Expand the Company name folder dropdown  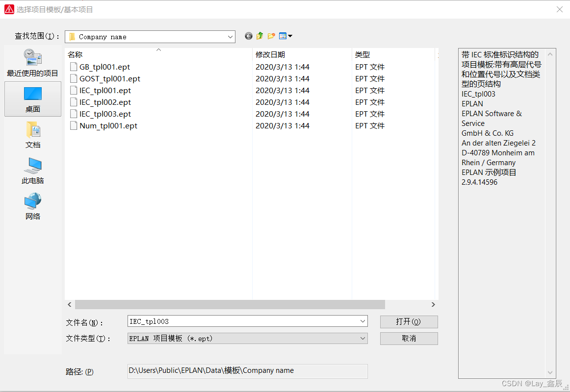point(230,37)
